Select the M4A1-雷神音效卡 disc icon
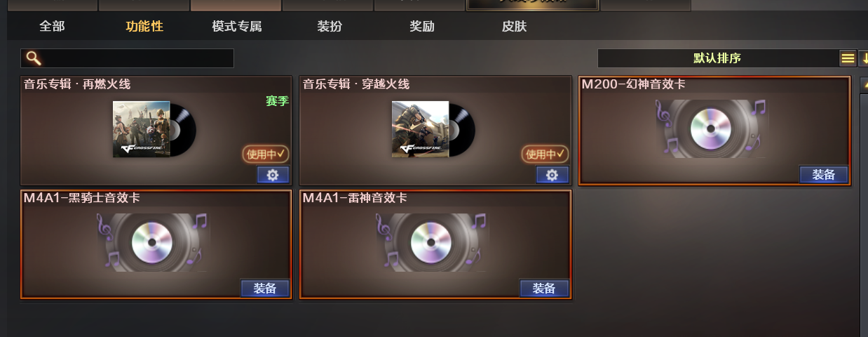 (x=431, y=242)
